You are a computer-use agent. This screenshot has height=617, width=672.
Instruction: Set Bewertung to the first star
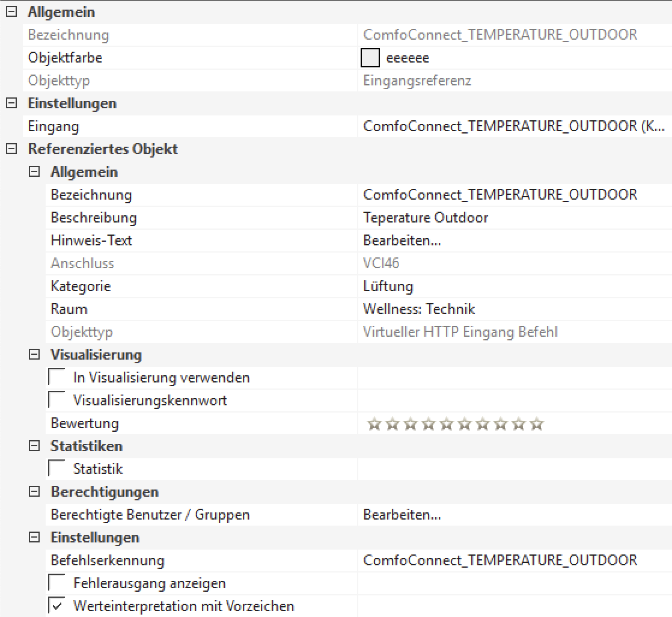pos(374,424)
